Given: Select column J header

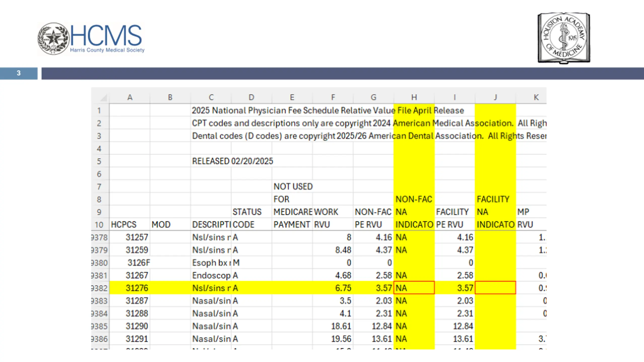Looking at the screenshot, I should [x=495, y=97].
